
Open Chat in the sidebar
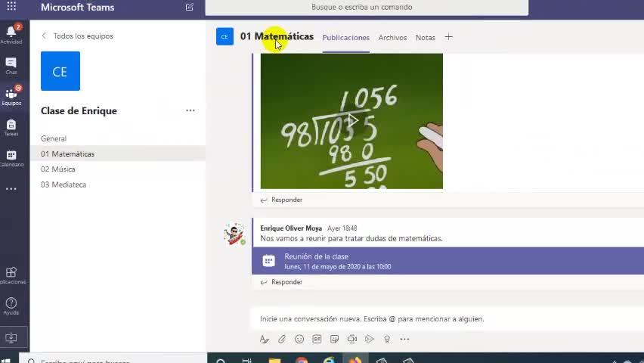pos(11,66)
